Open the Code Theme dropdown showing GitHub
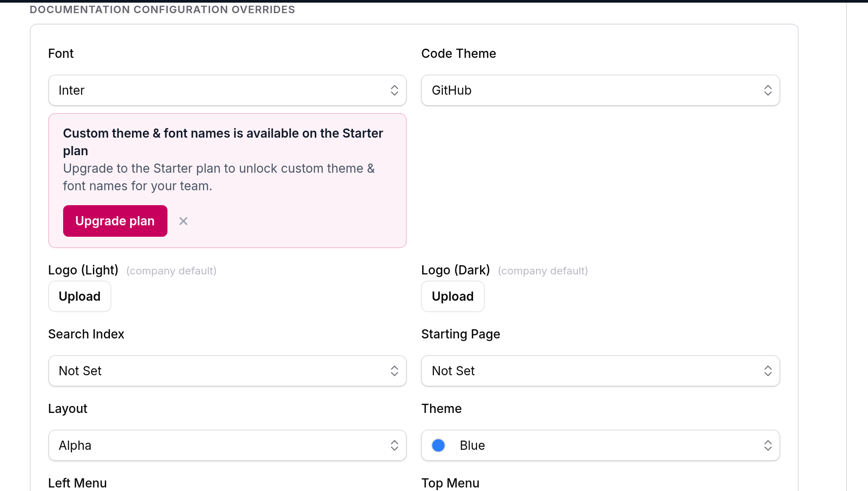Viewport: 868px width, 491px height. [x=601, y=90]
